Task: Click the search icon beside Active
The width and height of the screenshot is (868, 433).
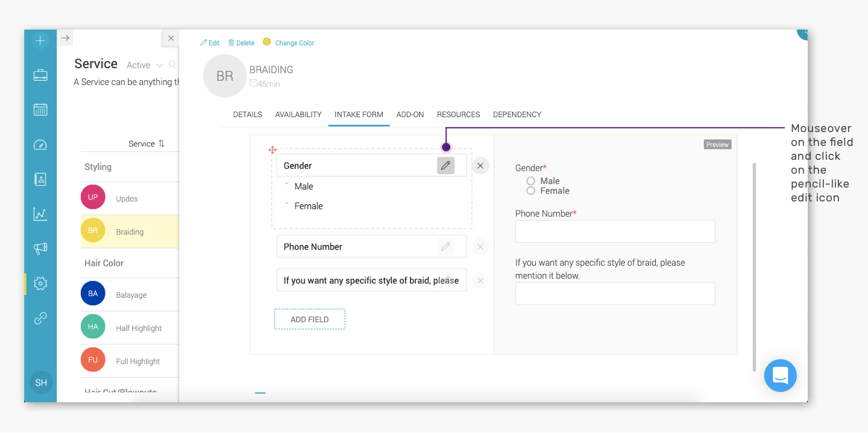Action: tap(172, 65)
